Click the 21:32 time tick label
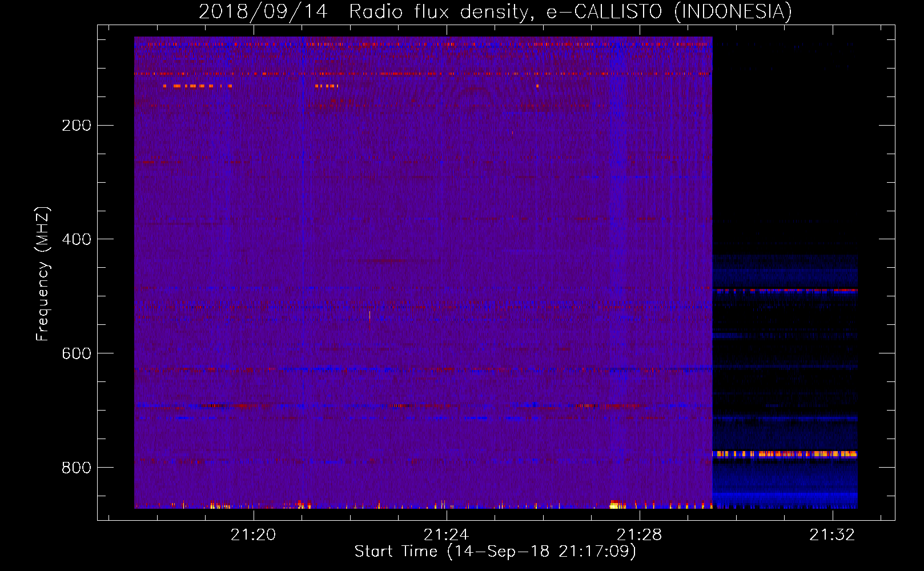 coord(832,535)
